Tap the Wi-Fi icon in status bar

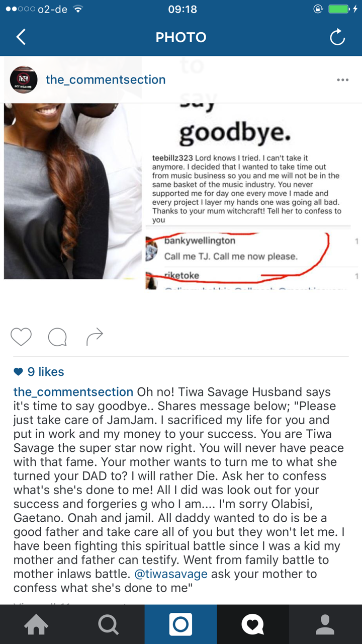point(77,9)
